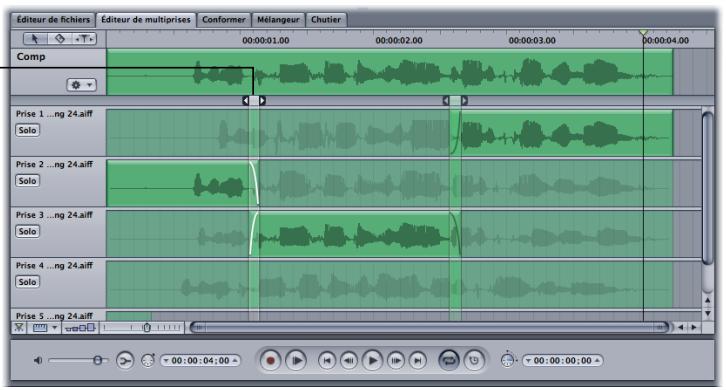The height and width of the screenshot is (390, 726).
Task: Select the arrow selection tool
Action: pyautogui.click(x=35, y=39)
